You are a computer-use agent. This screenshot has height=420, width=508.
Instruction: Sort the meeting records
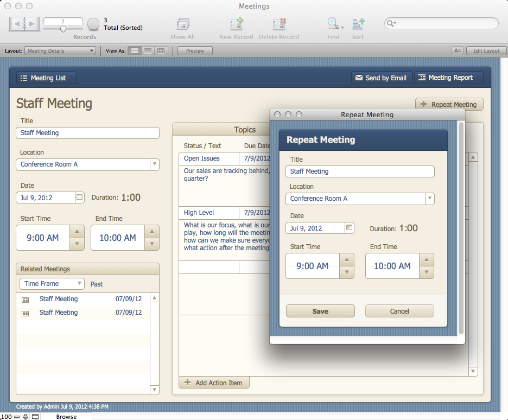tap(358, 27)
